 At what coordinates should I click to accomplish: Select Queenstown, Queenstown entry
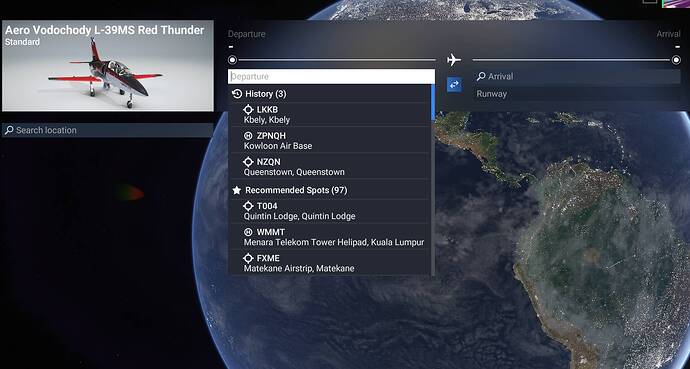point(329,167)
